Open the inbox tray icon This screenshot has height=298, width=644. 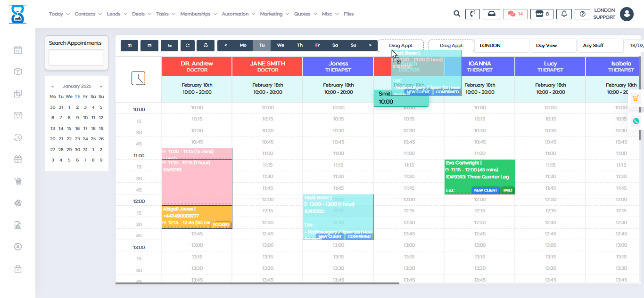[x=491, y=14]
